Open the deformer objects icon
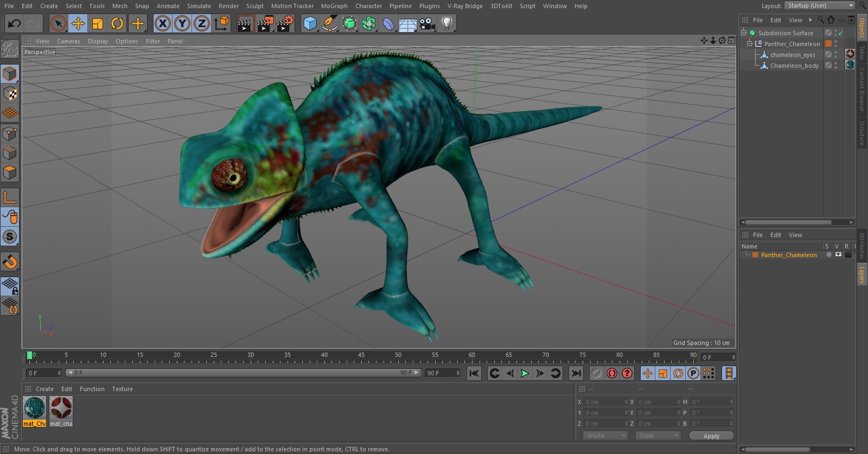This screenshot has height=454, width=868. 388,23
